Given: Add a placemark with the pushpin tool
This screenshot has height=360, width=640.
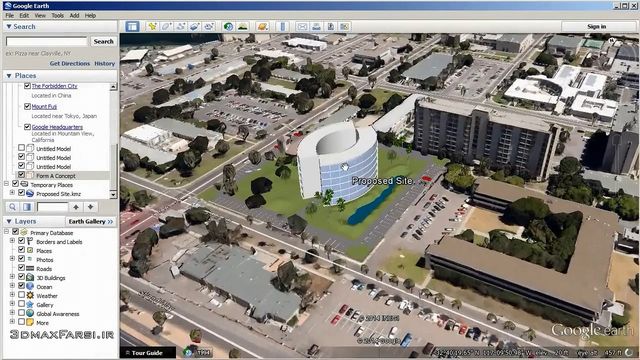Looking at the screenshot, I should point(152,27).
